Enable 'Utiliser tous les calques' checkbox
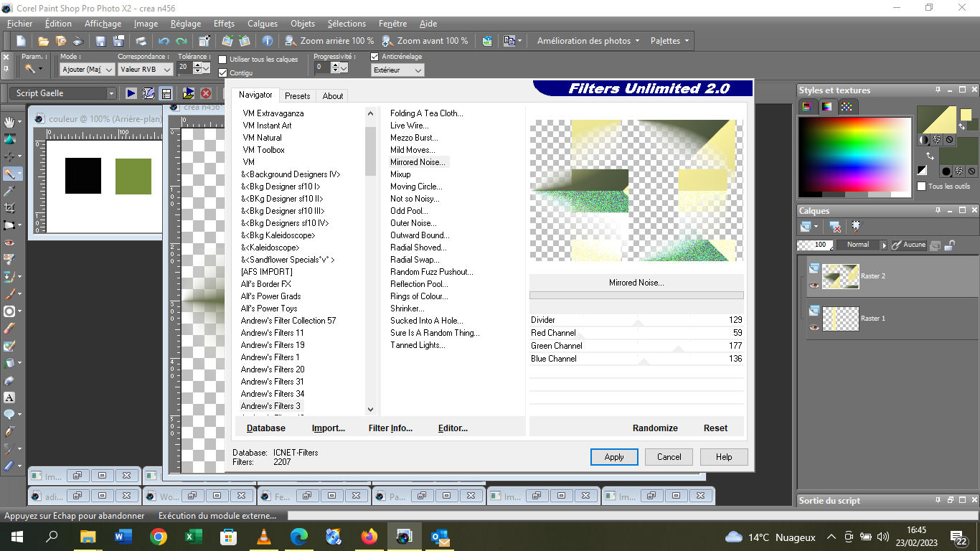 (223, 60)
